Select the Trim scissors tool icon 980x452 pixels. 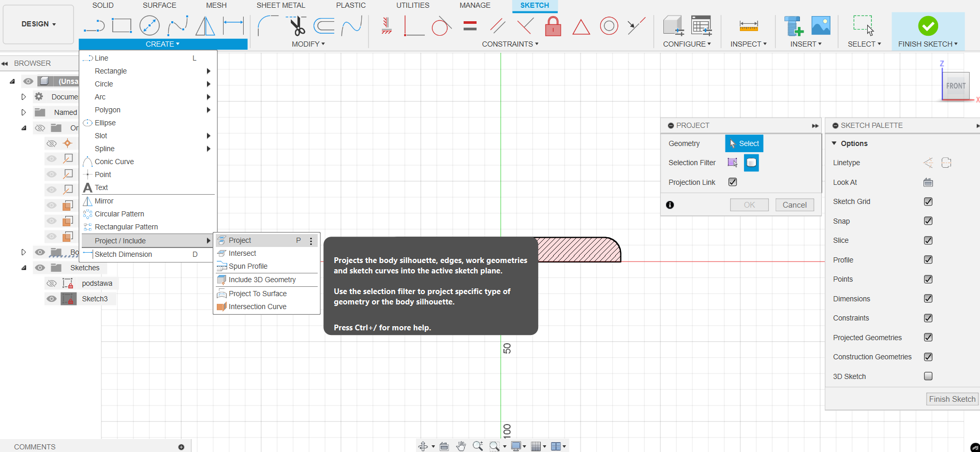(x=296, y=25)
